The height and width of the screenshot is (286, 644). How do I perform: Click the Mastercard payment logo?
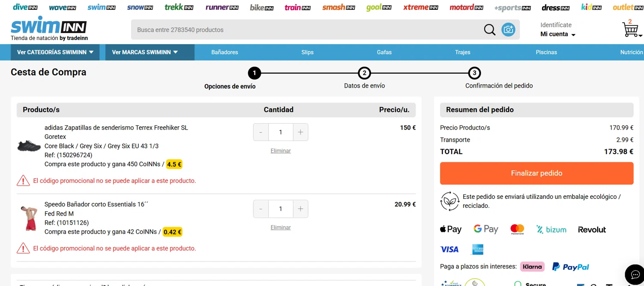517,229
